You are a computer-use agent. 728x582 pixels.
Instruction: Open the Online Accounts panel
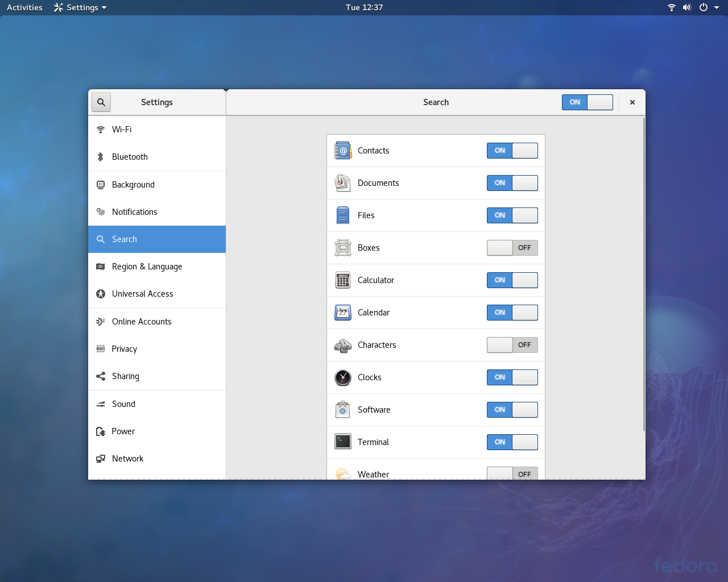[x=157, y=322]
